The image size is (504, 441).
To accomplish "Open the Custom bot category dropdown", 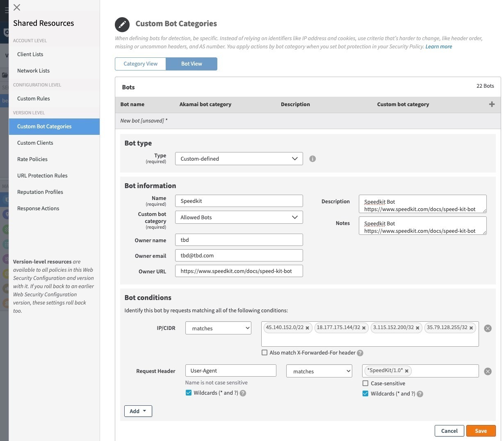I will click(x=239, y=217).
